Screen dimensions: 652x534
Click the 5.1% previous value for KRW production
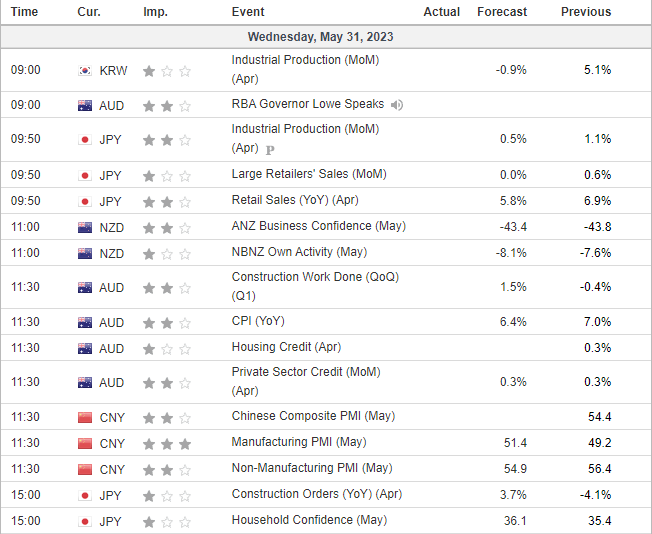598,70
